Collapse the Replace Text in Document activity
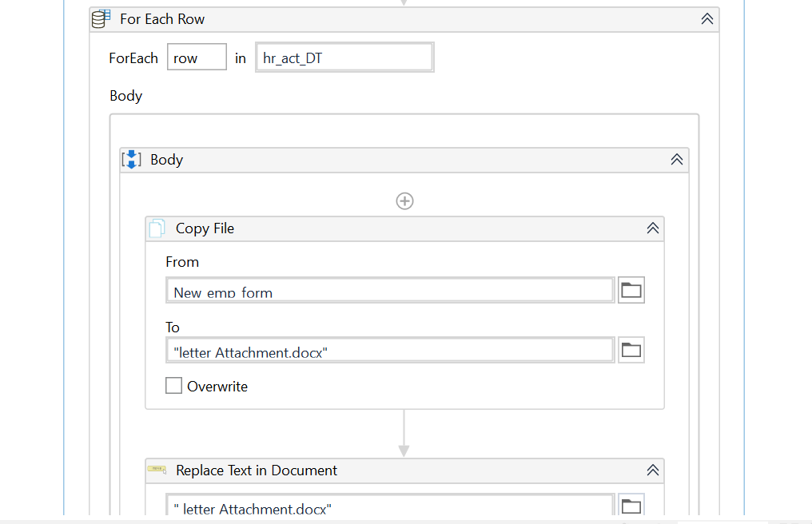This screenshot has height=524, width=812. click(653, 470)
